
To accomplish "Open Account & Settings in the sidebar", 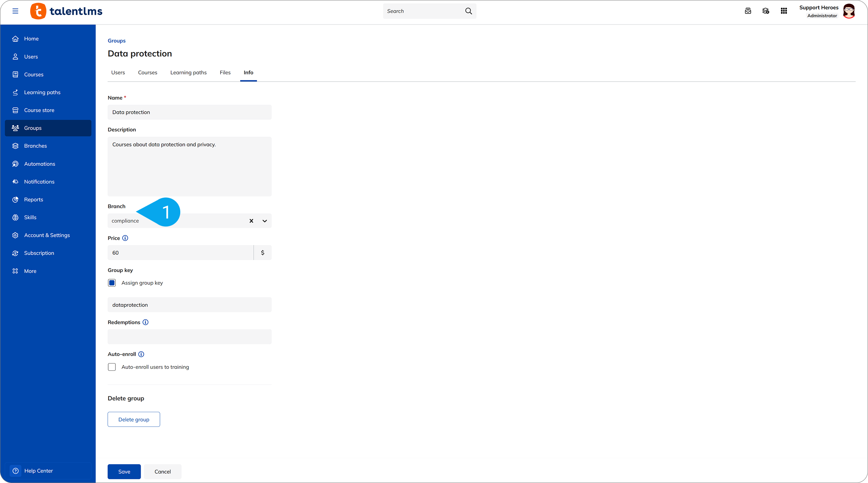I will coord(48,235).
